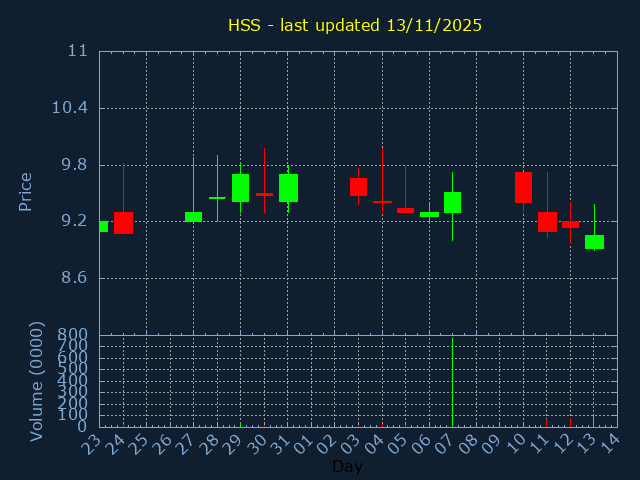This screenshot has height=480, width=640.
Task: Select the green candlestick on day 29
Action: [x=240, y=188]
